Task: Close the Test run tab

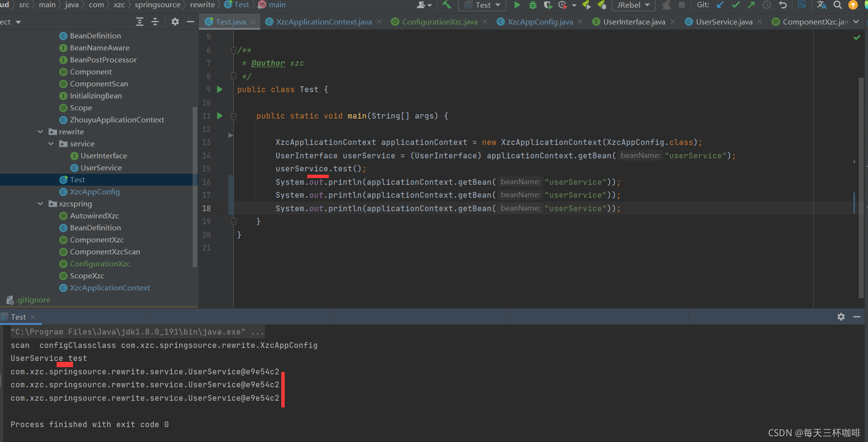Action: [33, 317]
